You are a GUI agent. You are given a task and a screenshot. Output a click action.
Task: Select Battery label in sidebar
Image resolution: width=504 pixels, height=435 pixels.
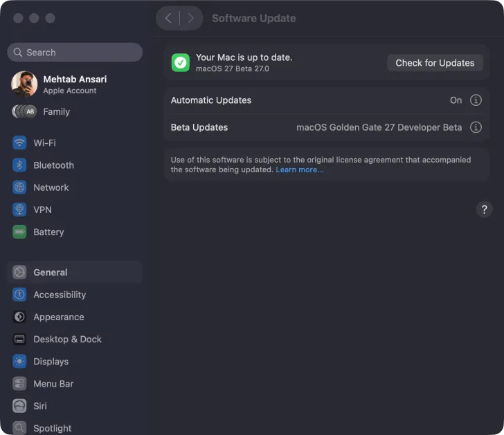(x=48, y=232)
